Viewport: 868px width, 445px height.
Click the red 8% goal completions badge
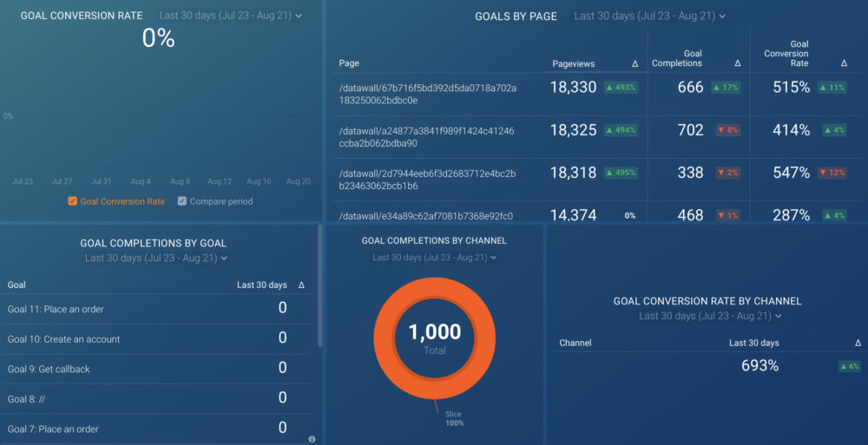pyautogui.click(x=727, y=130)
